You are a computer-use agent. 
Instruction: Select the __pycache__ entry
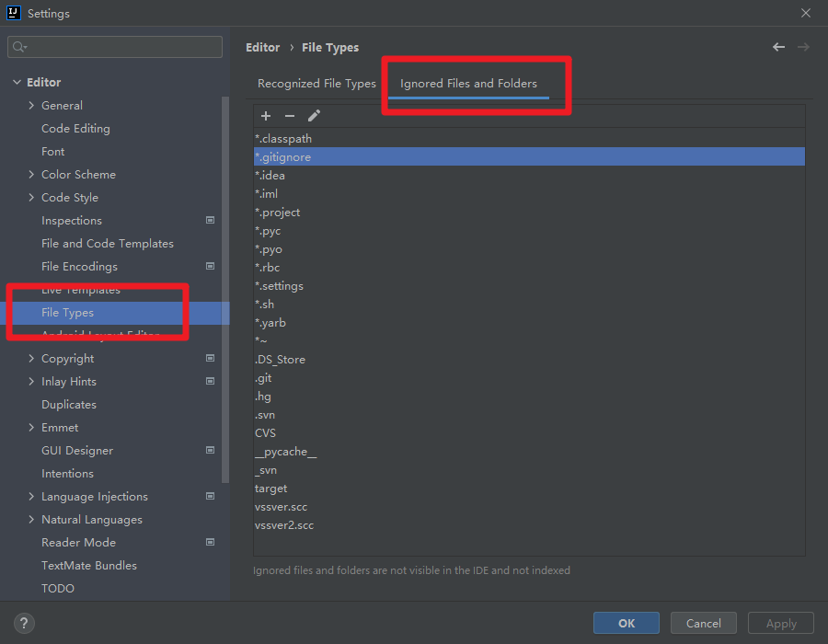[529, 452]
